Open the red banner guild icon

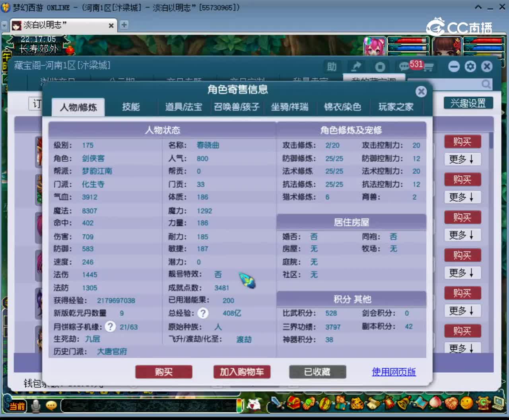[389, 403]
